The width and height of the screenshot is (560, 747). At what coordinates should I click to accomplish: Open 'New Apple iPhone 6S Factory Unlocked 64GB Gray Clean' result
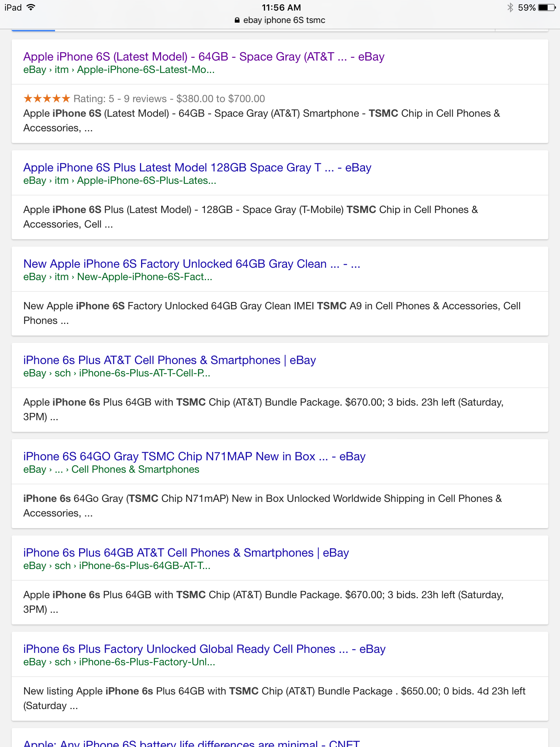[x=192, y=264]
